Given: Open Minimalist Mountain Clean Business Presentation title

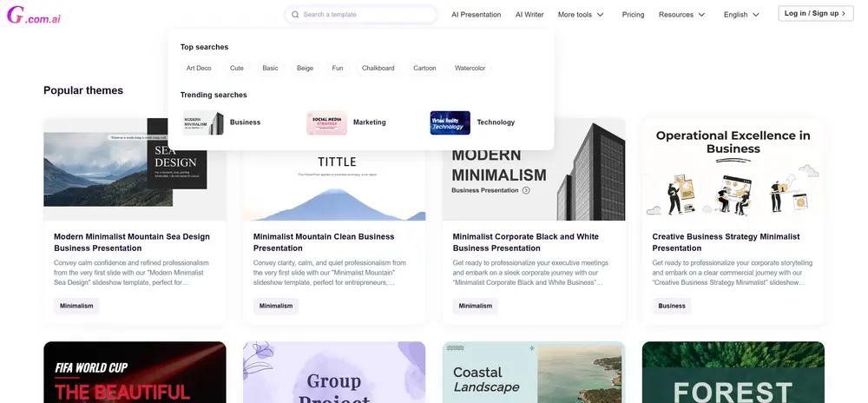Looking at the screenshot, I should tap(324, 242).
